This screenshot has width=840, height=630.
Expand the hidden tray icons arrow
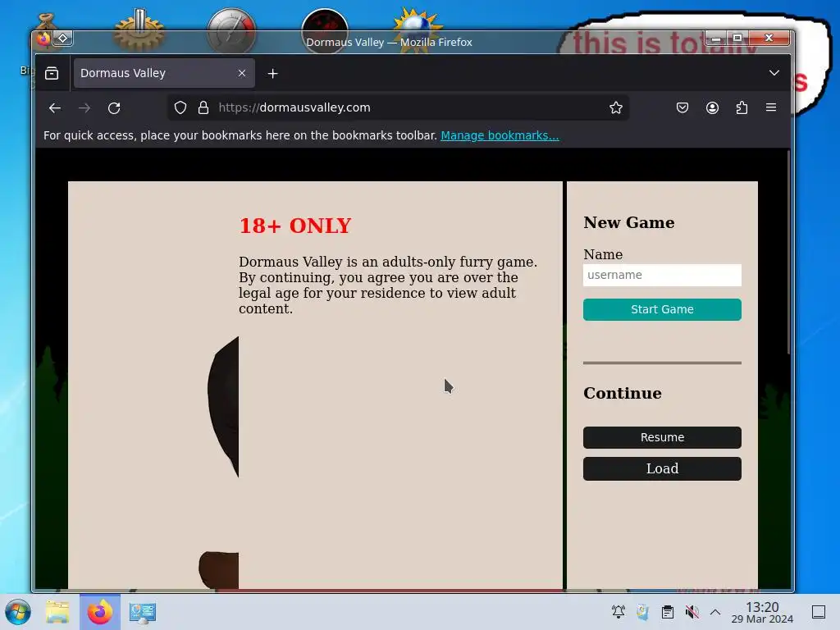click(715, 612)
